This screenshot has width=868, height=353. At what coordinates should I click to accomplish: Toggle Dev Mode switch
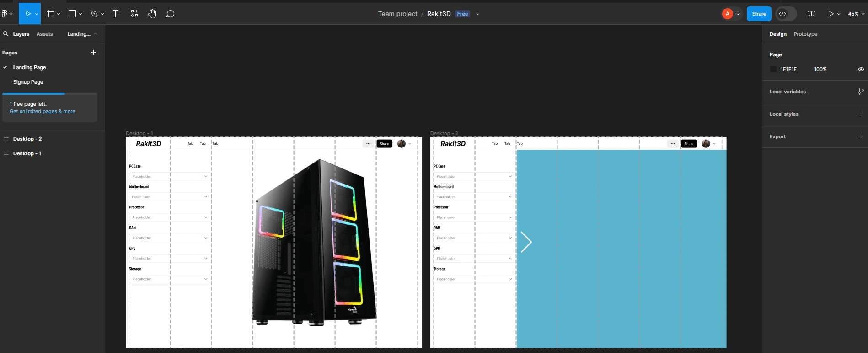[786, 14]
